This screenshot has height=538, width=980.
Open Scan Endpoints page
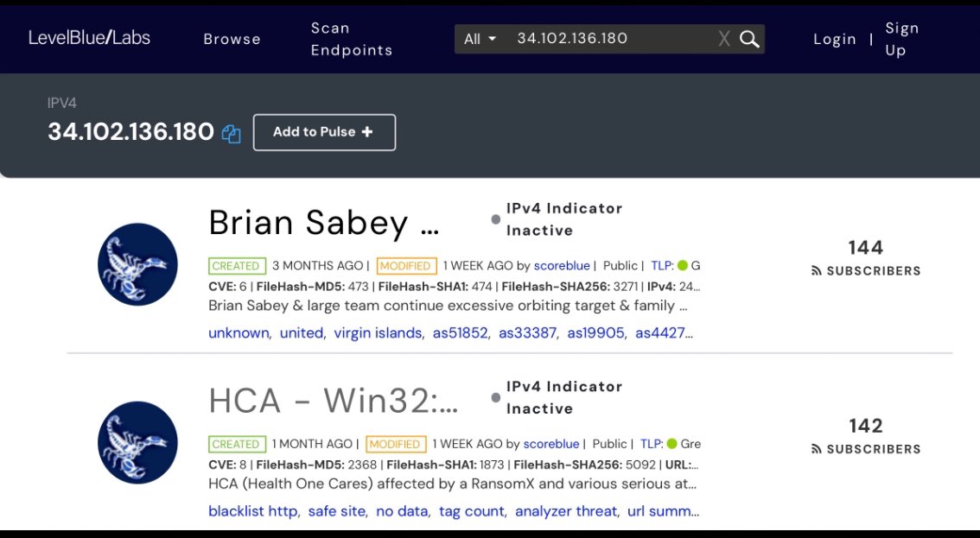pos(351,39)
